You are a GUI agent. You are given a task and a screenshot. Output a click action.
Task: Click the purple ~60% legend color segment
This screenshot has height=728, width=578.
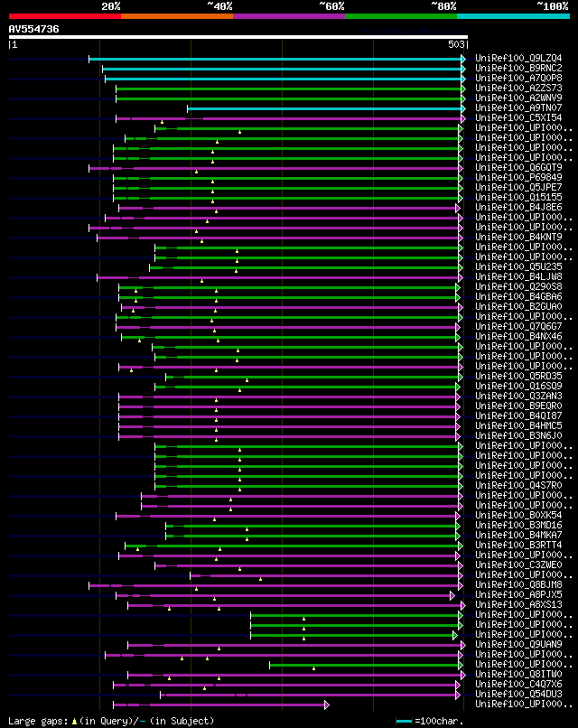click(289, 16)
